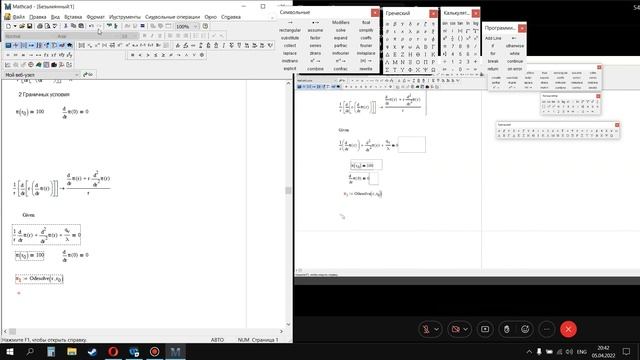Open the Вставка menu

click(73, 17)
